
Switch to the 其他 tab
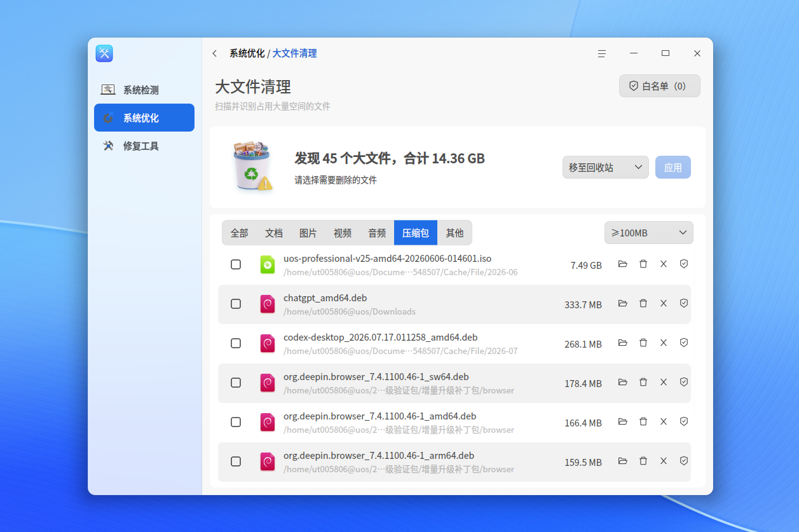[x=454, y=233]
